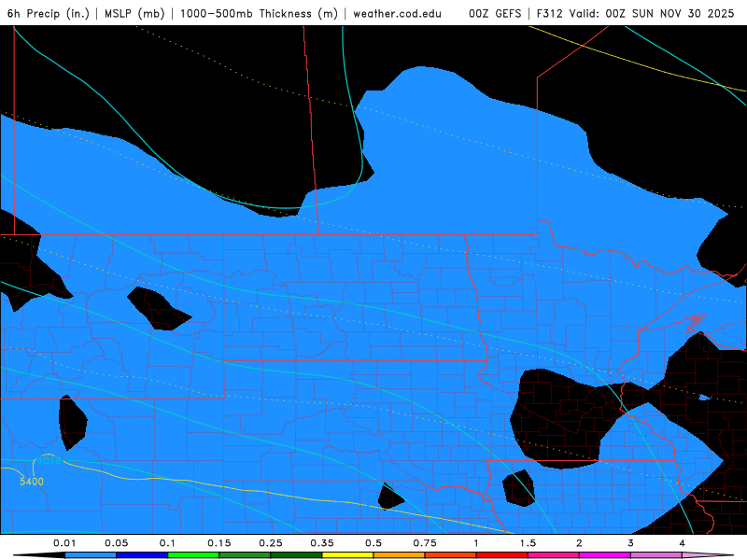The image size is (747, 560).
Task: Click the 'MSLP (mb)' header label
Action: (134, 13)
